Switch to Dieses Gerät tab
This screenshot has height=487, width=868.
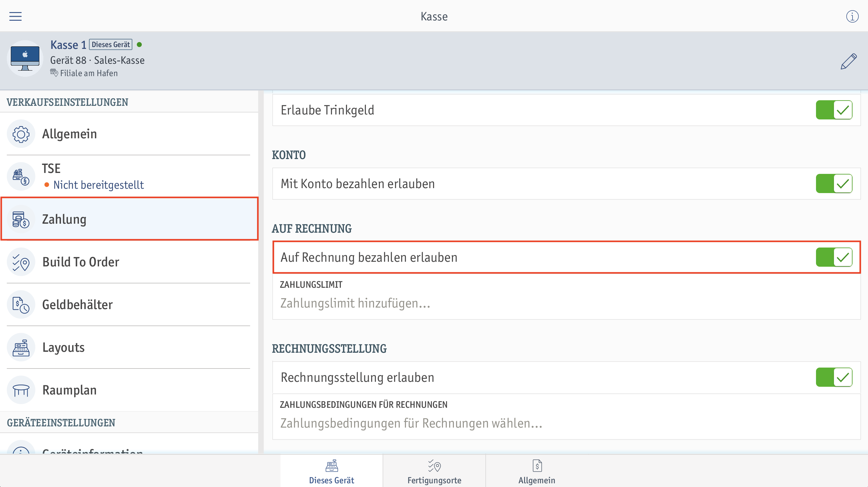pos(332,471)
